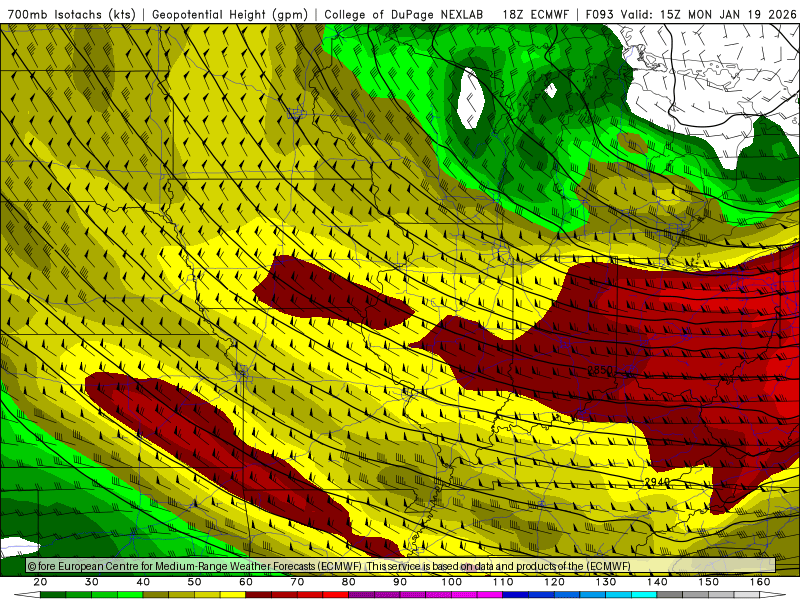The width and height of the screenshot is (800, 600).
Task: Click the dark blue swatch starting at 110
Action: pos(516,595)
